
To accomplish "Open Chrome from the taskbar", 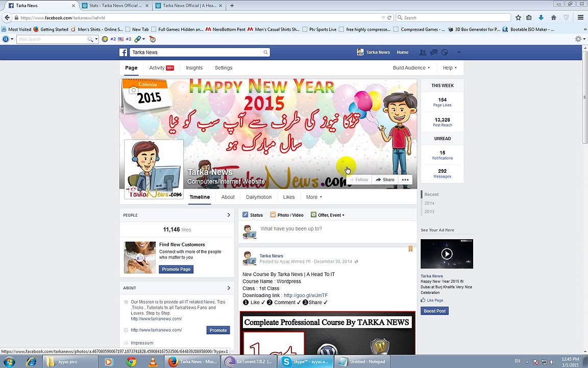I will pos(131,362).
